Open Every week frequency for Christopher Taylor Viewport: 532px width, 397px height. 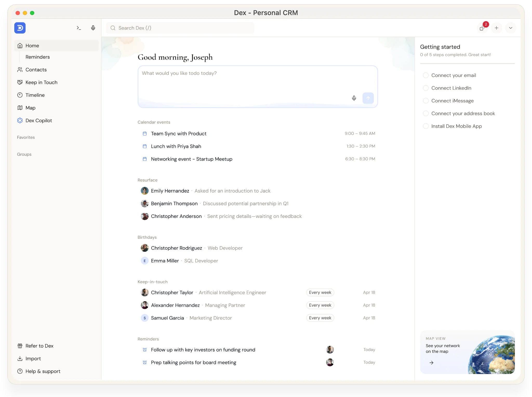(x=320, y=292)
